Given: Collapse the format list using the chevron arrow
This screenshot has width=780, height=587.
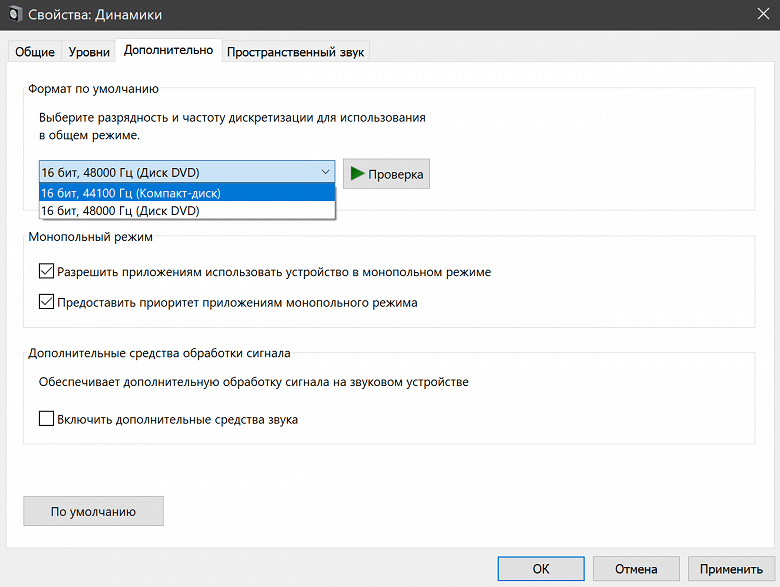Looking at the screenshot, I should pyautogui.click(x=325, y=173).
